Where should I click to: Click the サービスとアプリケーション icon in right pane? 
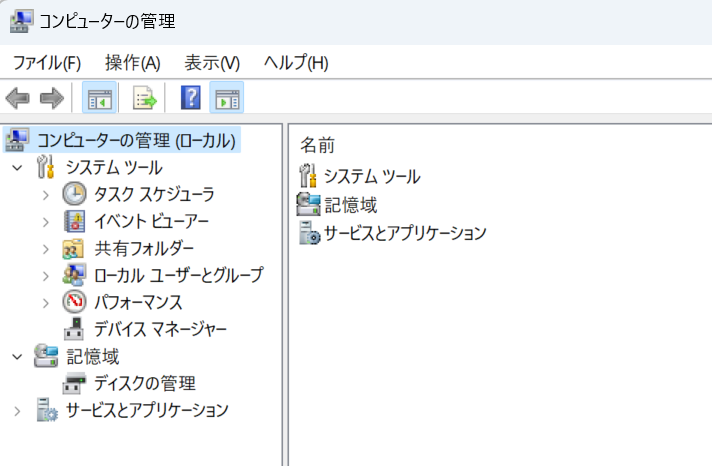coord(310,233)
